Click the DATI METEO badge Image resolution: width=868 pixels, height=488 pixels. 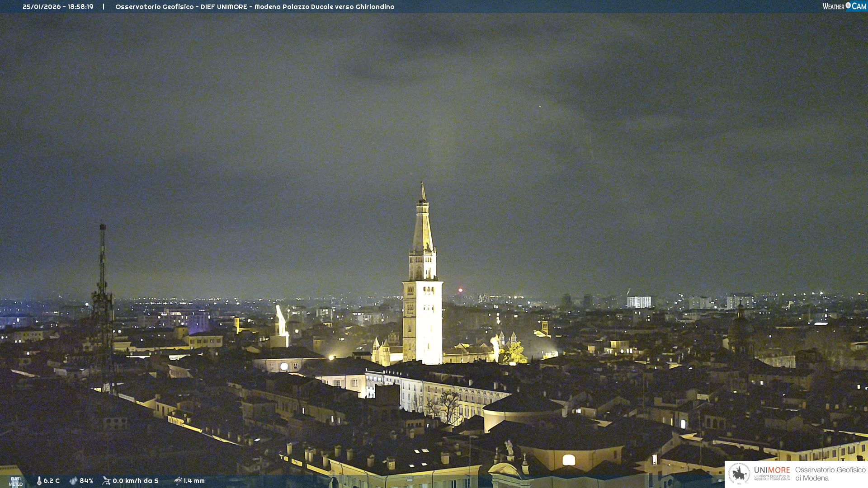[x=16, y=482]
